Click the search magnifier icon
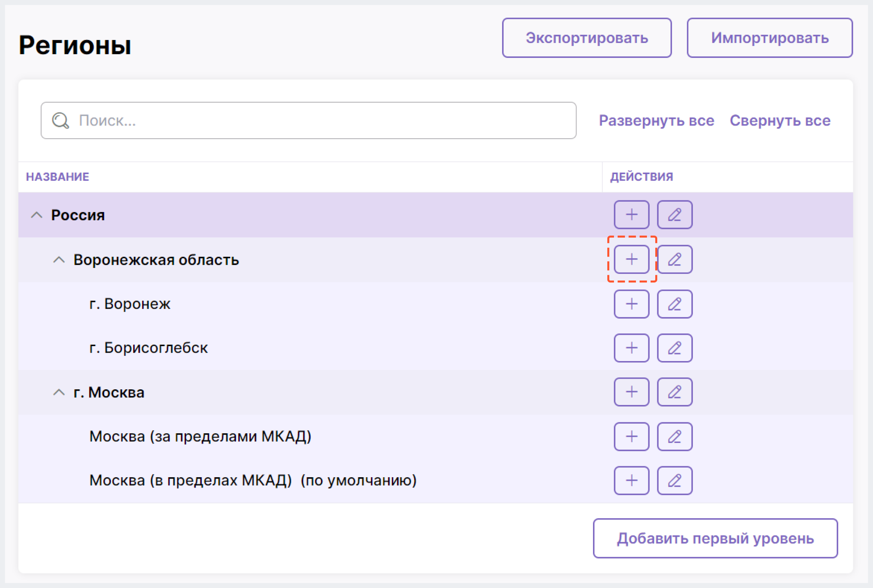The image size is (873, 588). pyautogui.click(x=60, y=121)
